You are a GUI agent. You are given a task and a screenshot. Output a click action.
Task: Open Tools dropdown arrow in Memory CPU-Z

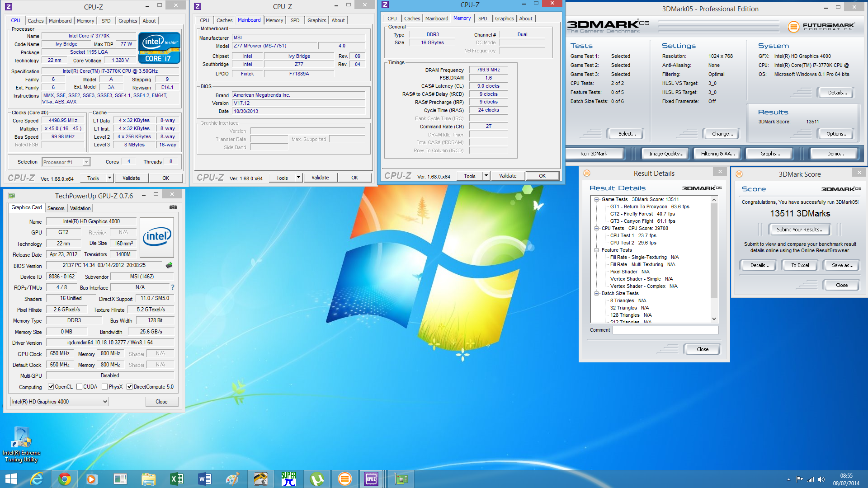pos(486,176)
